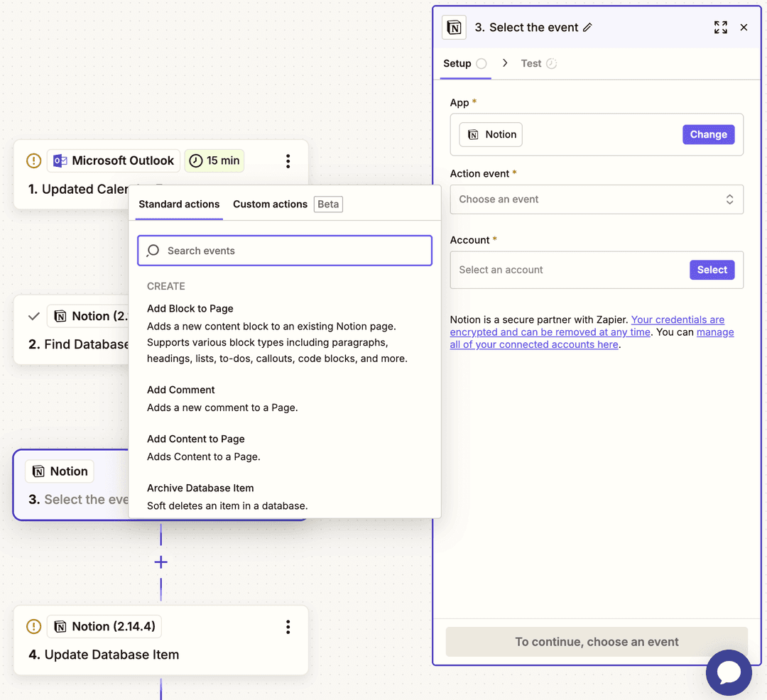Click the warning icon on Microsoft Outlook step
Image resolution: width=767 pixels, height=700 pixels.
34,161
